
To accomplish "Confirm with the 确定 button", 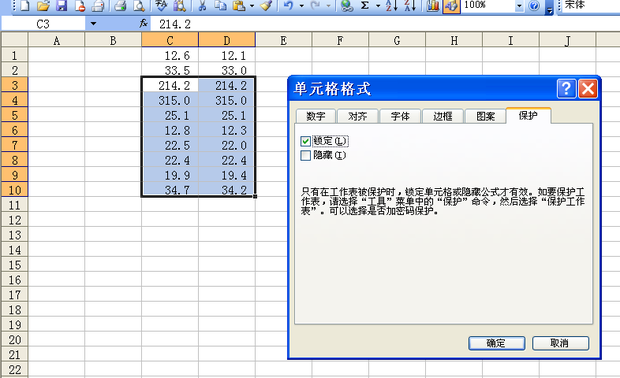I will (497, 343).
